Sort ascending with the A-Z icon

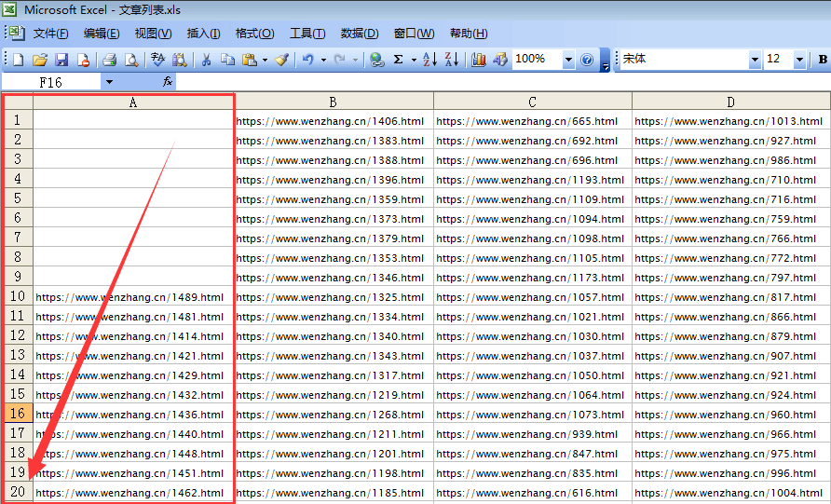(x=429, y=60)
